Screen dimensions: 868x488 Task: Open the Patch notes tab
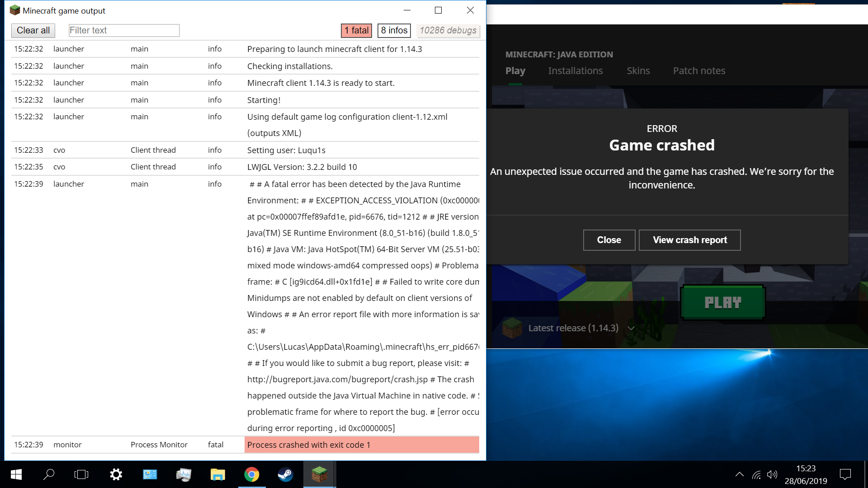[x=698, y=70]
